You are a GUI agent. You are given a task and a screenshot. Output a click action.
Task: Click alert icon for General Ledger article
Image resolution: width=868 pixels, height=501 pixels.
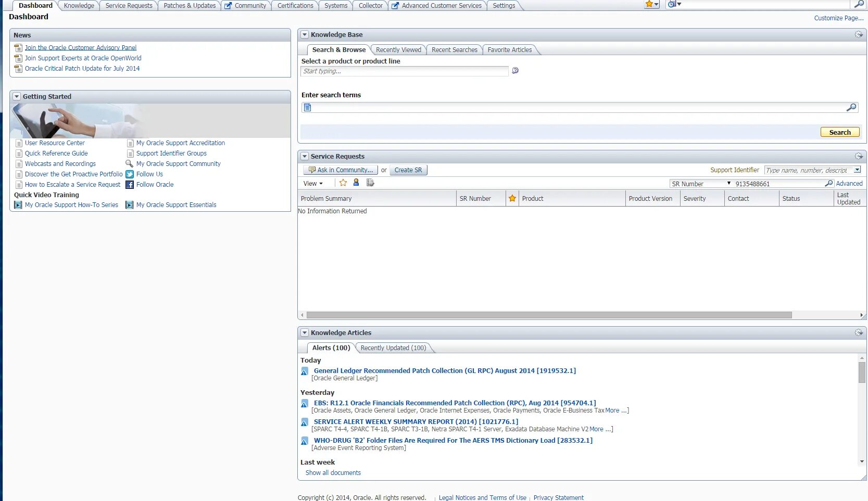(305, 371)
